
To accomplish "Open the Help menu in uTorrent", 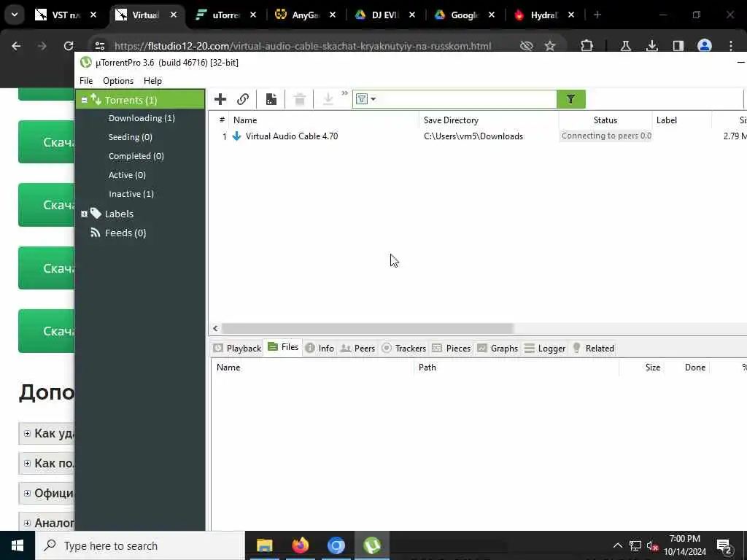I will click(152, 81).
